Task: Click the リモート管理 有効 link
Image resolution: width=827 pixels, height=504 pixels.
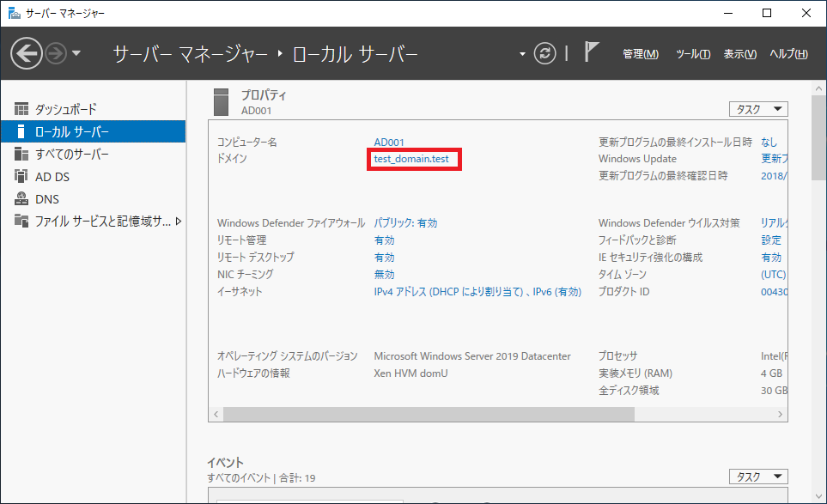Action: [x=384, y=240]
